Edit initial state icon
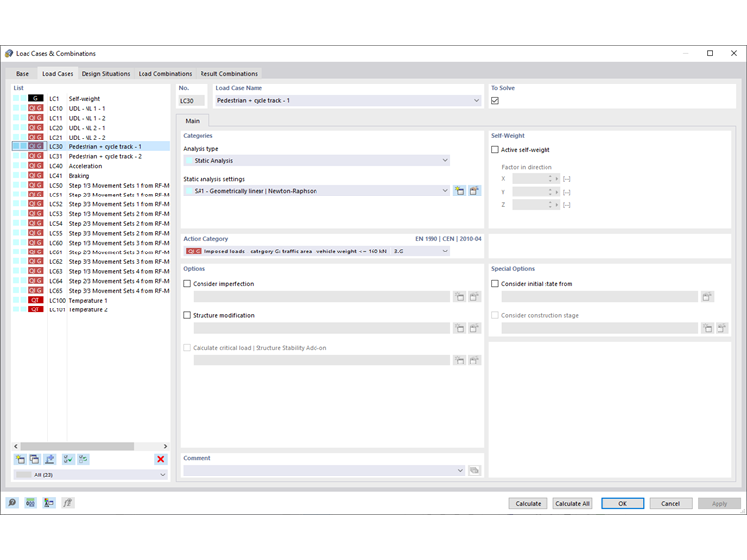 707,297
